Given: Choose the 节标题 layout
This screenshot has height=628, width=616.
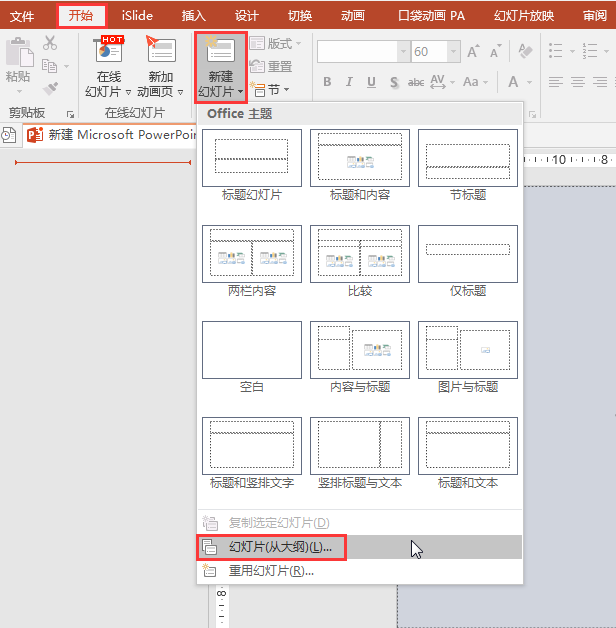Looking at the screenshot, I should point(468,158).
